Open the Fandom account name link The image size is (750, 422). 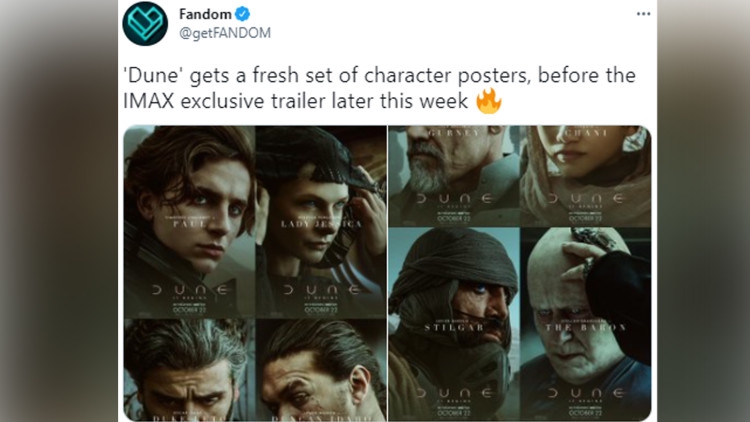[204, 14]
